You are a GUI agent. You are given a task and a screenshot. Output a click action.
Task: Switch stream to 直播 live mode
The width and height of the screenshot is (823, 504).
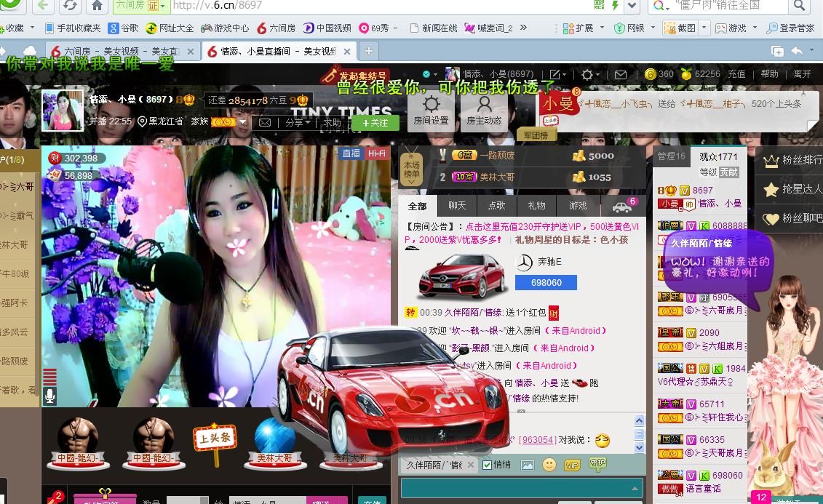351,153
